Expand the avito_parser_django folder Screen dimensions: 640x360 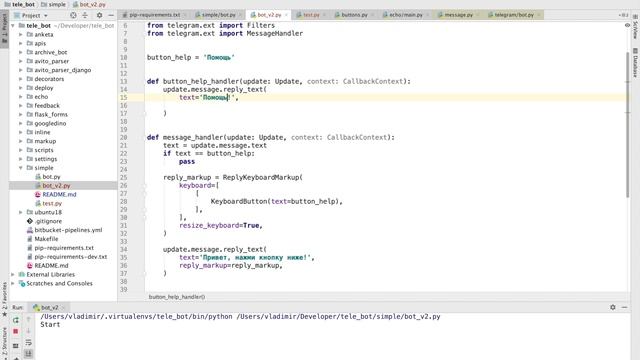point(21,70)
